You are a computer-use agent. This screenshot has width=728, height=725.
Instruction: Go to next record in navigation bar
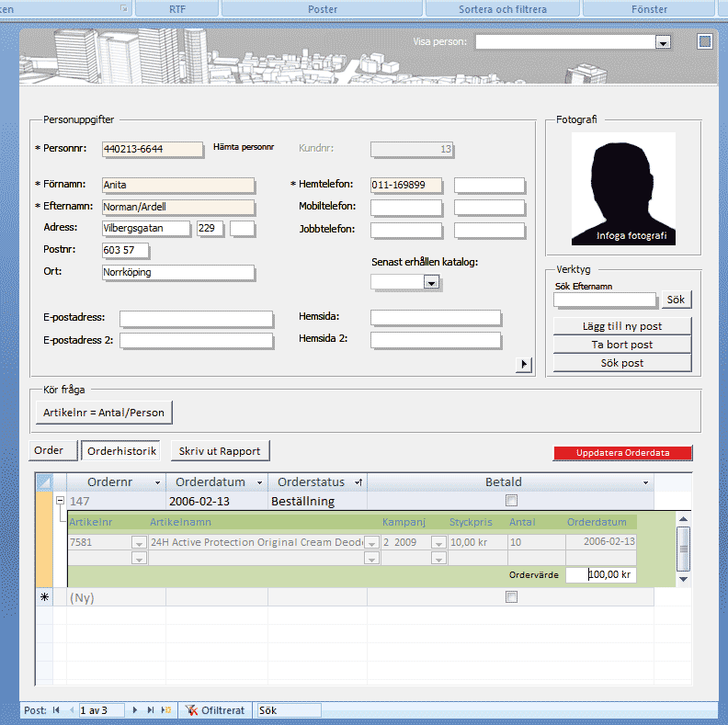click(x=134, y=709)
